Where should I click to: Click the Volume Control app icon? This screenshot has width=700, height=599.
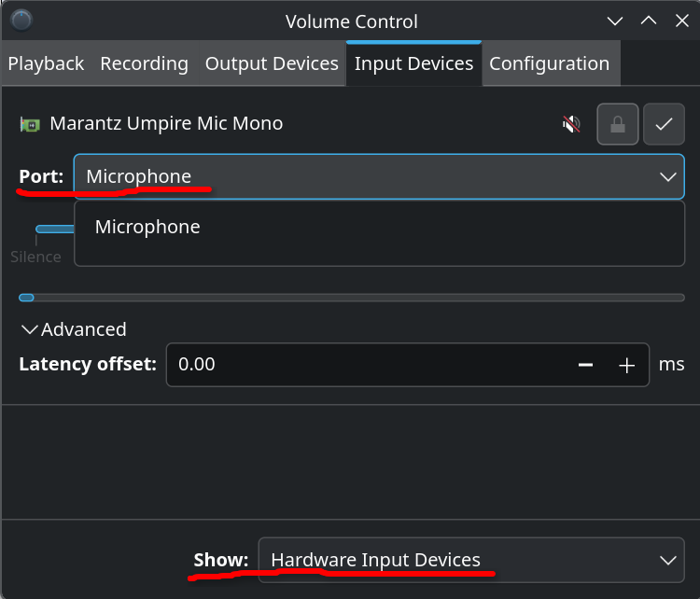point(21,21)
